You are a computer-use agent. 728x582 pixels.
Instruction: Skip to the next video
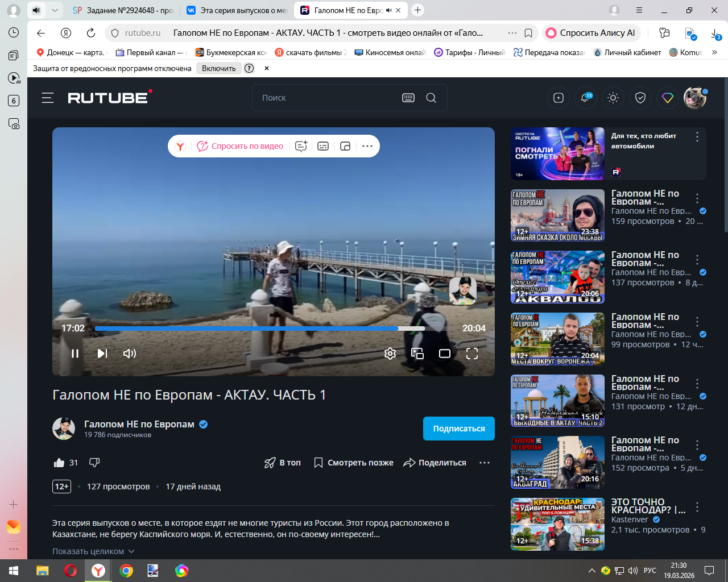click(102, 354)
